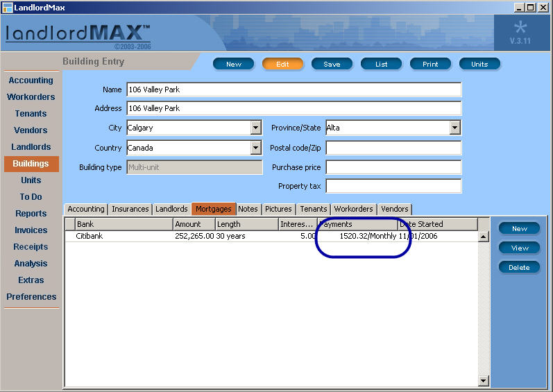
Task: Sort by the Date Started column header
Action: tap(438, 224)
